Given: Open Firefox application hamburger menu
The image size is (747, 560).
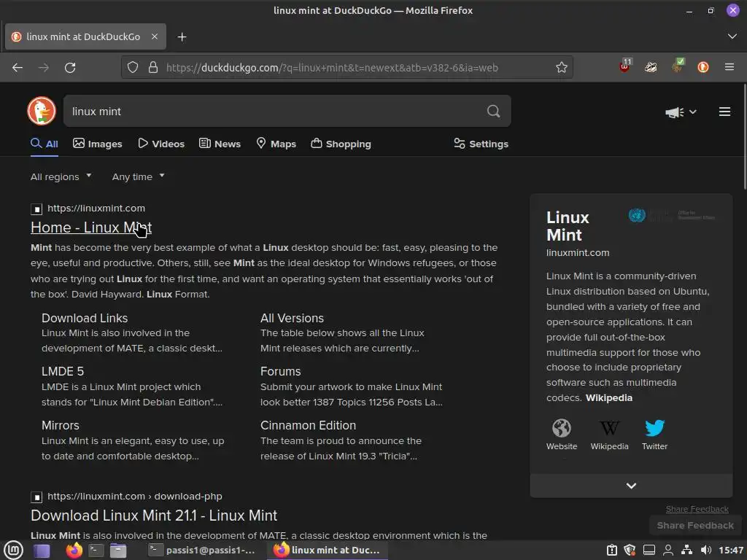Looking at the screenshot, I should tap(729, 67).
